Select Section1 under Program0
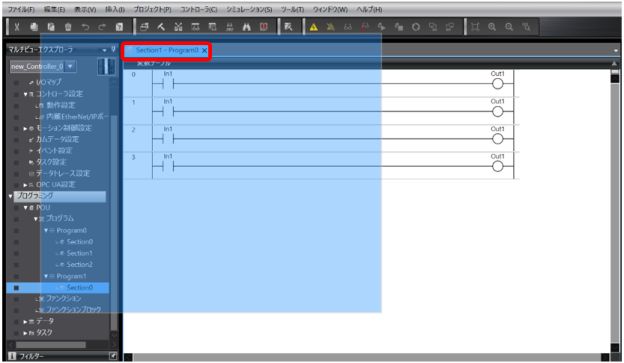The image size is (624, 363). 80,253
